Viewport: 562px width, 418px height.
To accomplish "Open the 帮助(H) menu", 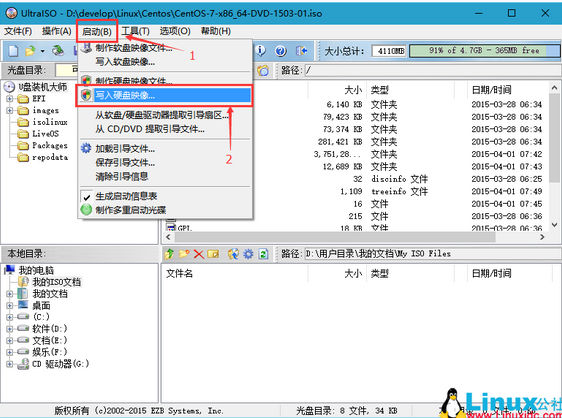I will [x=215, y=31].
